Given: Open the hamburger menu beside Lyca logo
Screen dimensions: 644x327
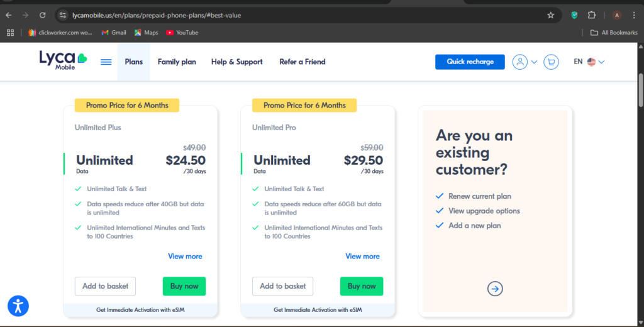Looking at the screenshot, I should 106,62.
